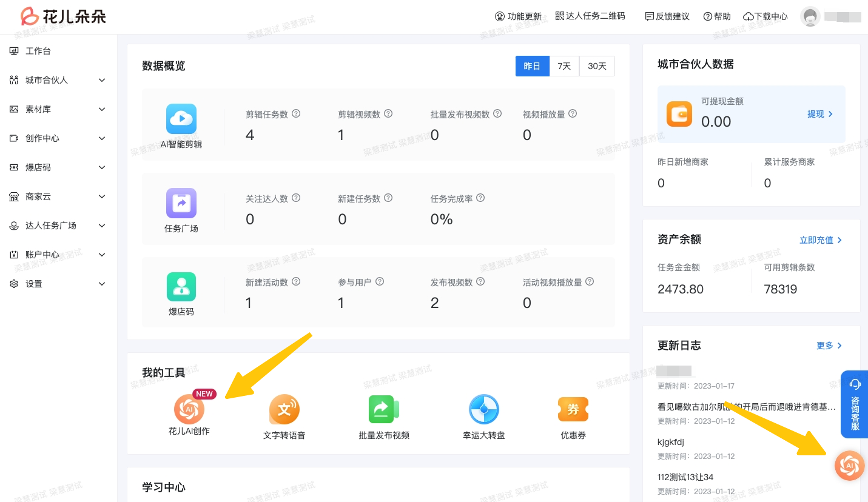Viewport: 868px width, 502px height.
Task: Open the 花儿AI创作 tool icon
Action: pyautogui.click(x=189, y=409)
